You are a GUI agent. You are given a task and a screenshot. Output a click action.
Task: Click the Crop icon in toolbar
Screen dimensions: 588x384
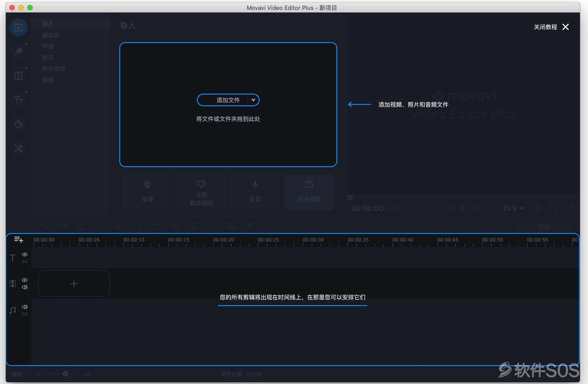[156, 226]
